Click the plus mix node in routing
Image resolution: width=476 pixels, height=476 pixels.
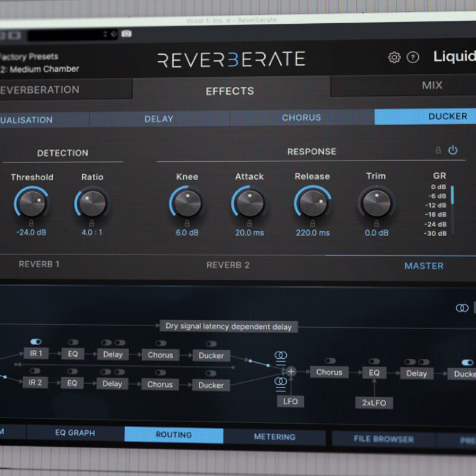click(291, 371)
